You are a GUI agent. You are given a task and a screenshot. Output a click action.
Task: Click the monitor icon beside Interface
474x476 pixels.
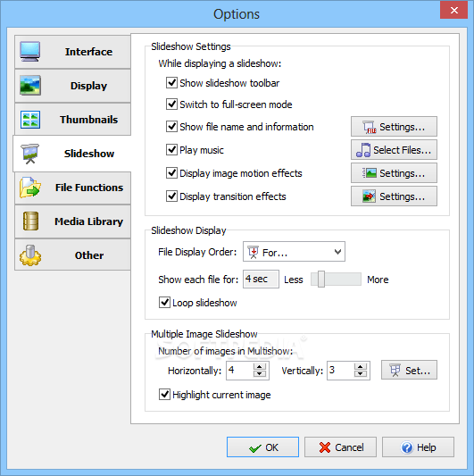click(29, 52)
